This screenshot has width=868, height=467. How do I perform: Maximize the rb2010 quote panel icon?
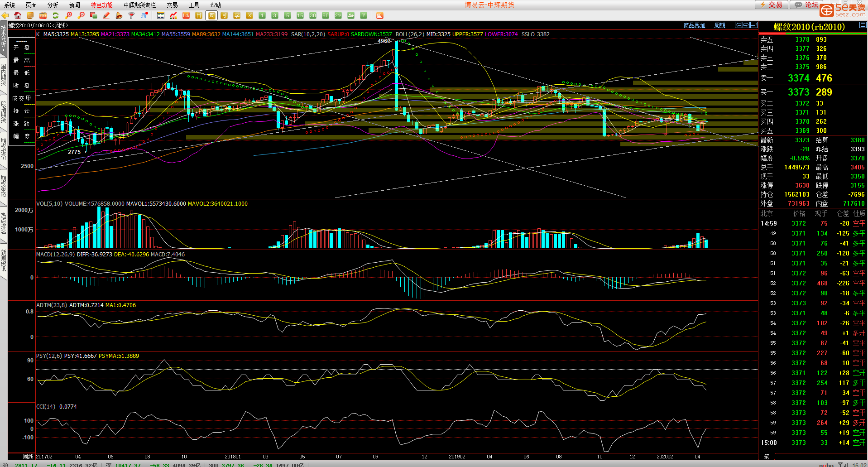tap(863, 26)
